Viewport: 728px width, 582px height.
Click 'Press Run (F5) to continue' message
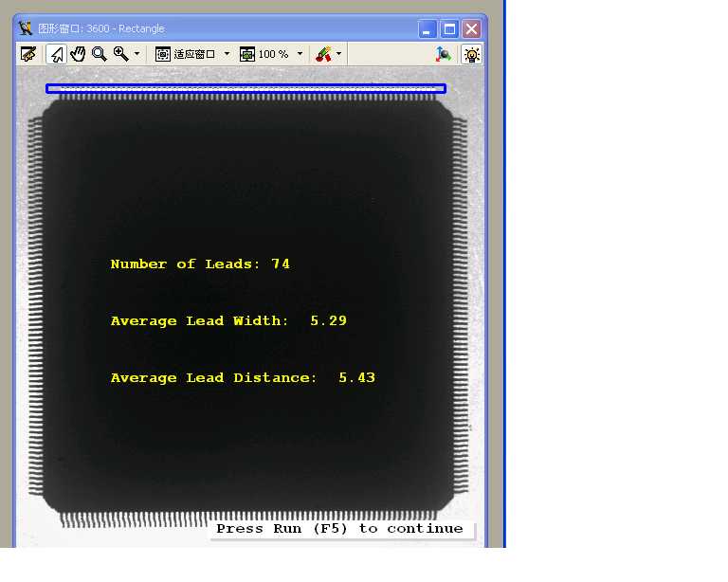point(340,529)
